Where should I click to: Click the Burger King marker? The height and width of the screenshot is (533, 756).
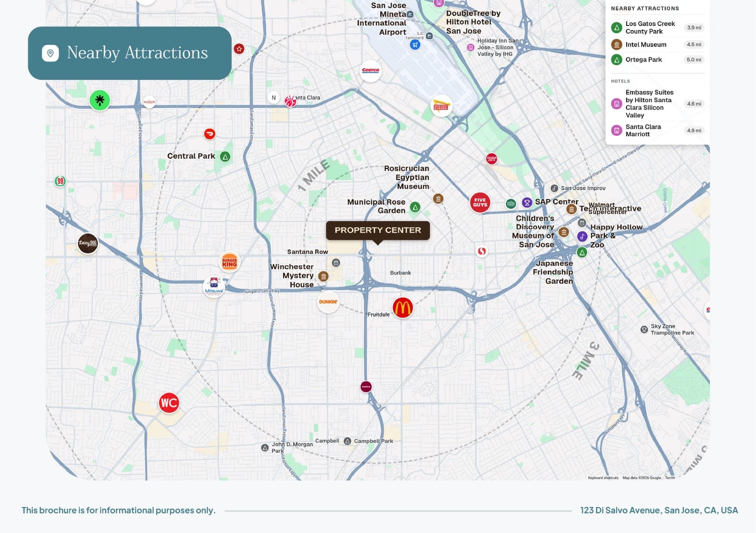point(230,262)
